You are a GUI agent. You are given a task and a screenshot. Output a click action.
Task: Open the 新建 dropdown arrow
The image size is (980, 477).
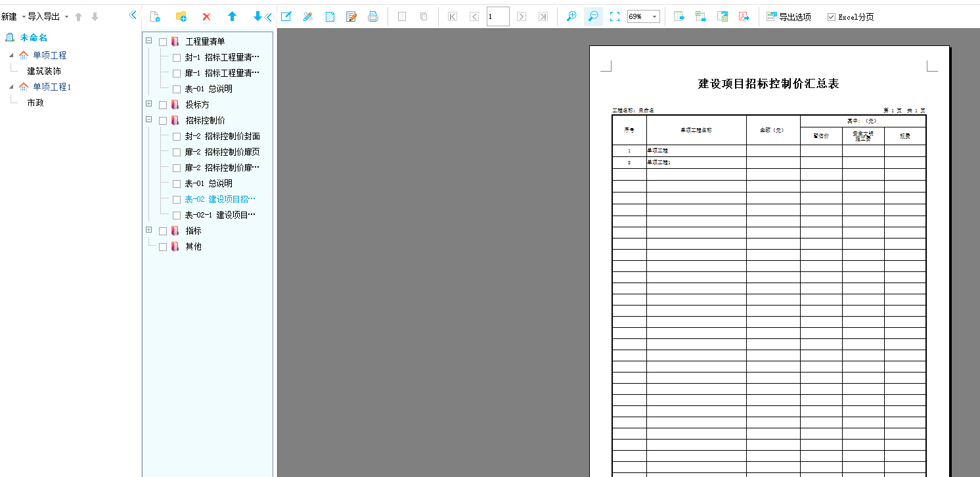24,16
